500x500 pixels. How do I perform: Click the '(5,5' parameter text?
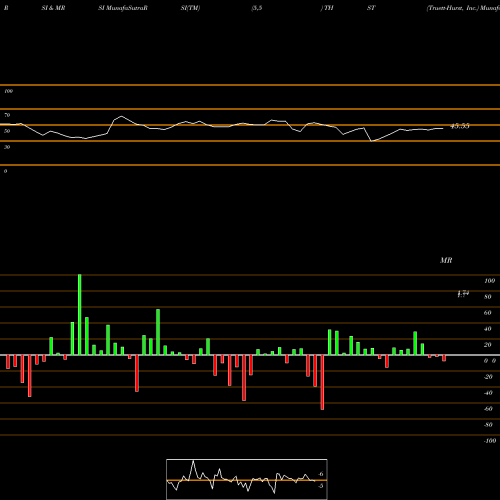click(256, 8)
